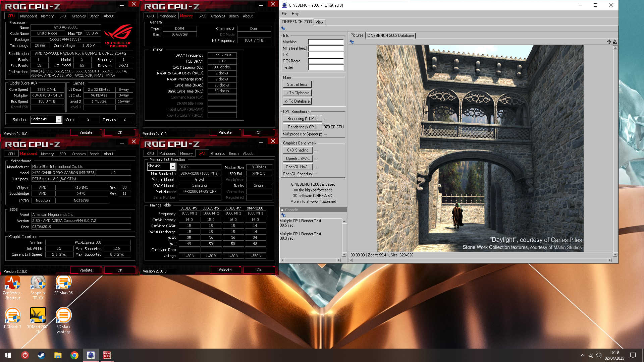Click the Cinebench title bar app icon

[x=284, y=5]
